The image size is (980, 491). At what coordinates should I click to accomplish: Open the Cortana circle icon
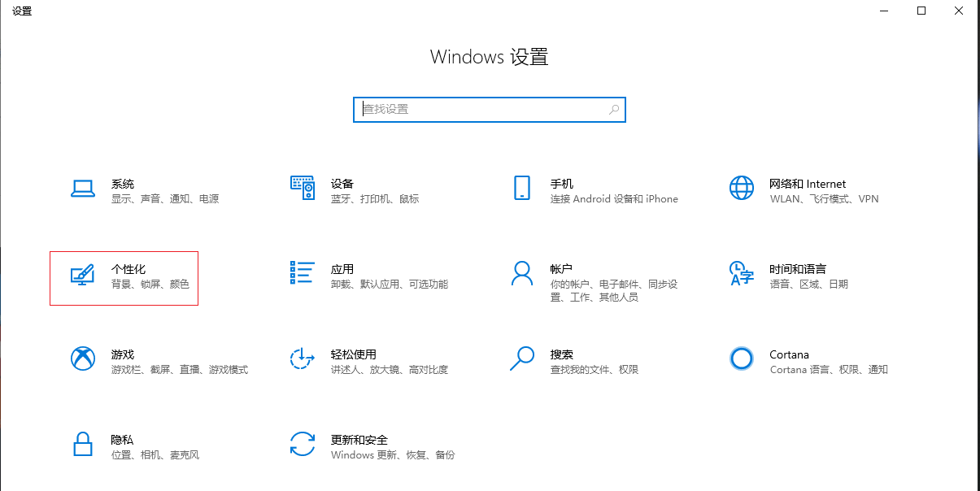[741, 358]
